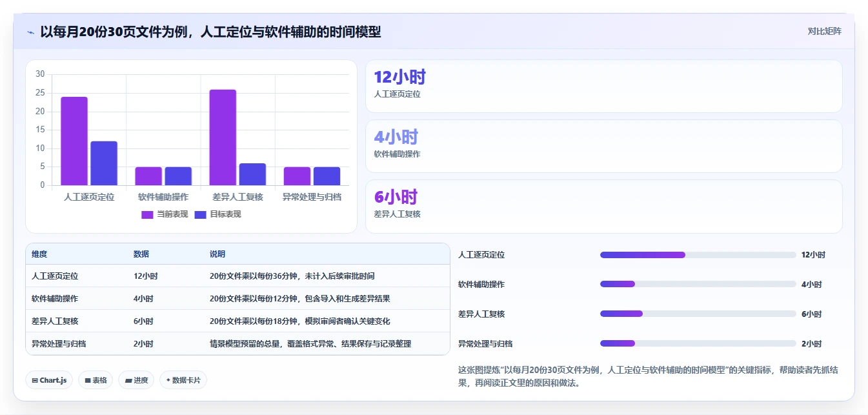This screenshot has width=868, height=415.
Task: Click the 异常处理与归档 x-axis chart label
Action: 312,197
